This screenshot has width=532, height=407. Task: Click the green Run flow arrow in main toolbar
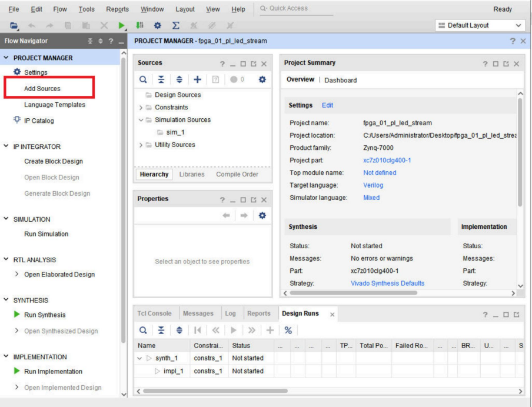tap(122, 26)
